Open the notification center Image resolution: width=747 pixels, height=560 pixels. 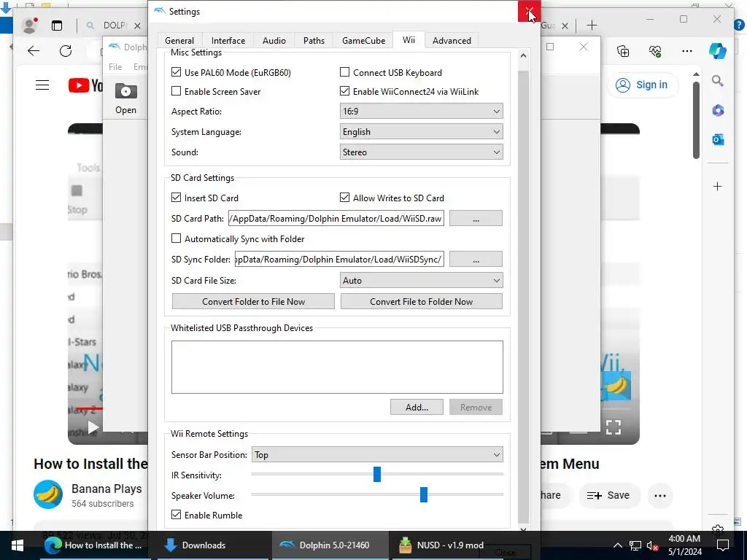click(723, 545)
